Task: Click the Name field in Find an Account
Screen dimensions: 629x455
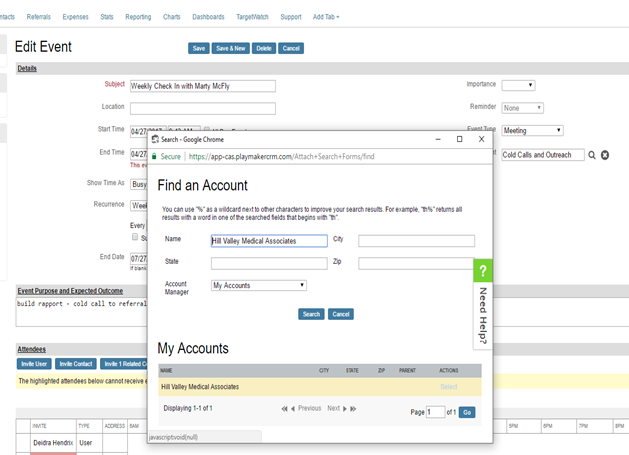Action: 269,241
